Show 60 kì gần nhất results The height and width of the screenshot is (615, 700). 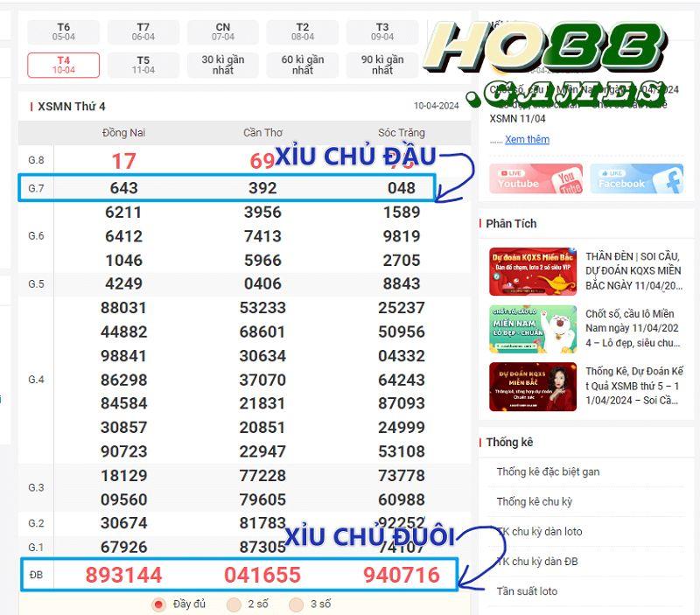302,63
